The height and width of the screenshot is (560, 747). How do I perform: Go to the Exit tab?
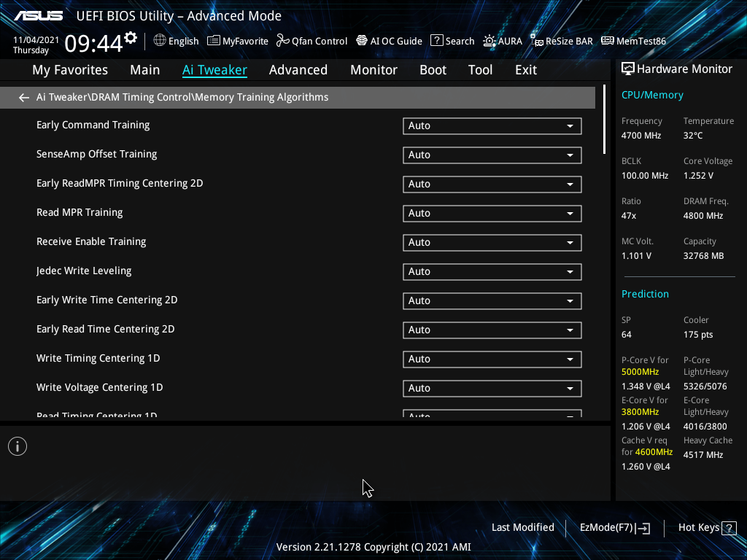pyautogui.click(x=526, y=70)
